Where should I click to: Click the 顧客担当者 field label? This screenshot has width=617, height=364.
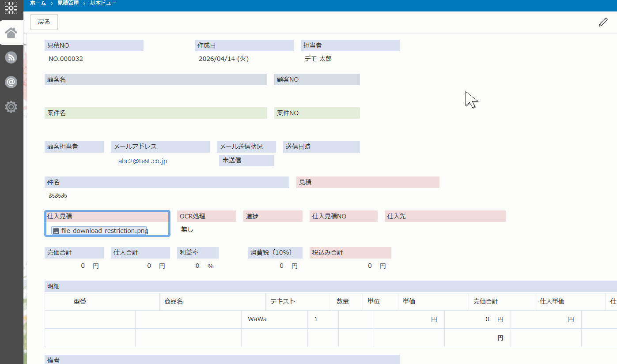74,147
